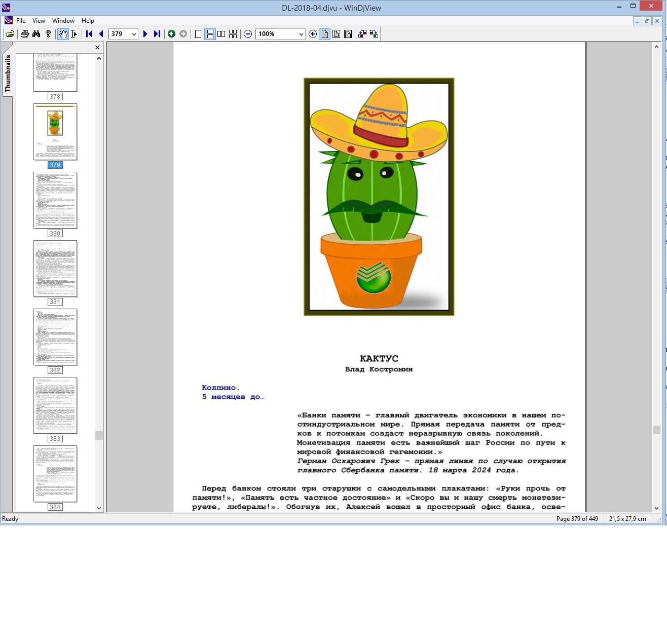Close the thumbnails side panel

(x=97, y=48)
